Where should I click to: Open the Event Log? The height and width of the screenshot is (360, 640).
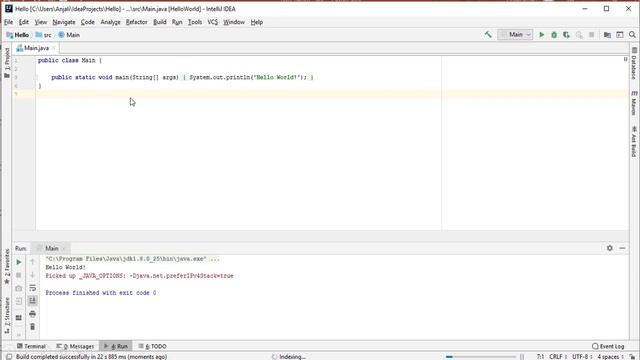tap(608, 346)
